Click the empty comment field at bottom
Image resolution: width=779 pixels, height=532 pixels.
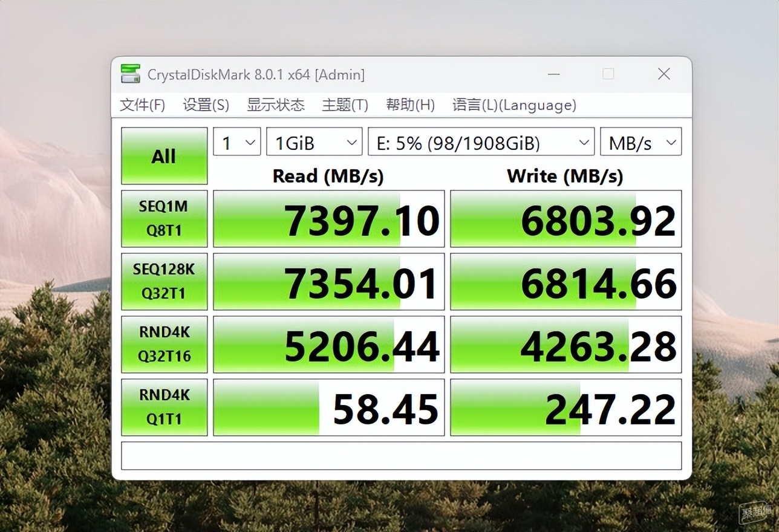point(401,456)
